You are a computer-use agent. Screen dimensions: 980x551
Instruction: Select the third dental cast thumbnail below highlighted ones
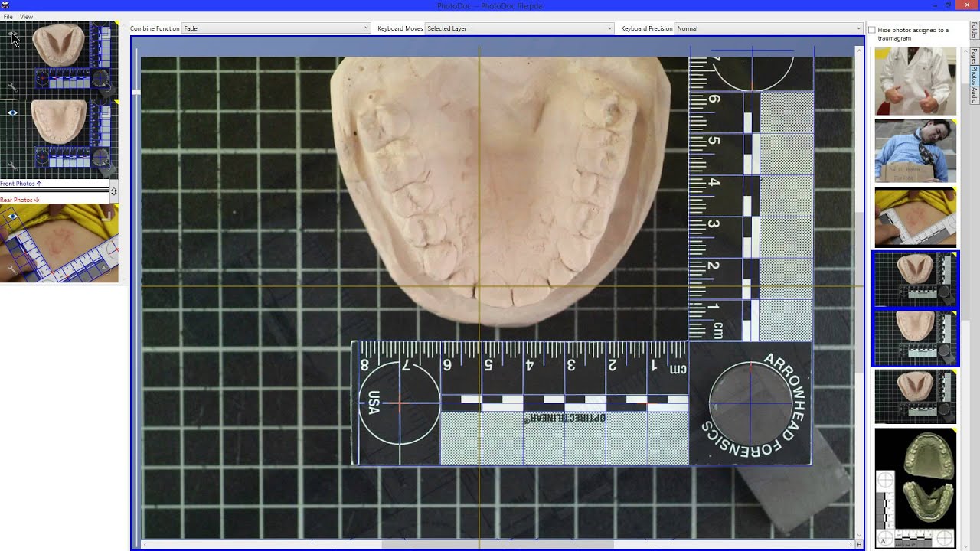click(915, 396)
